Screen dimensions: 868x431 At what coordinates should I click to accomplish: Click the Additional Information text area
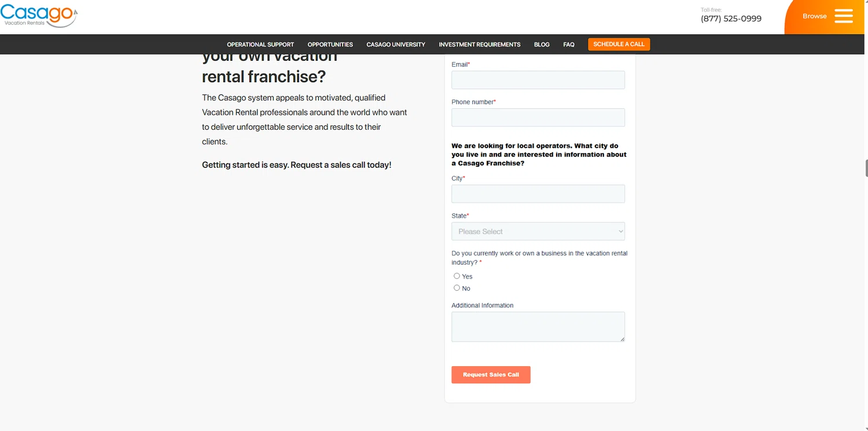click(538, 327)
